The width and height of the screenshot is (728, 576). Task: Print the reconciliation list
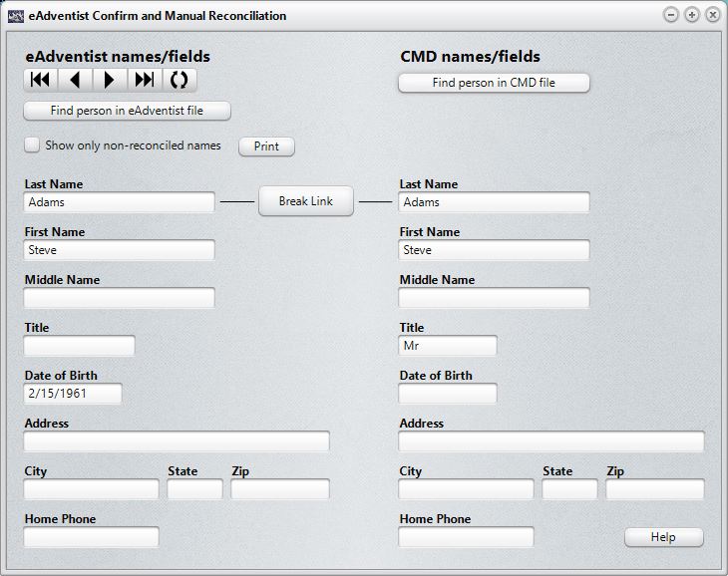pos(266,146)
